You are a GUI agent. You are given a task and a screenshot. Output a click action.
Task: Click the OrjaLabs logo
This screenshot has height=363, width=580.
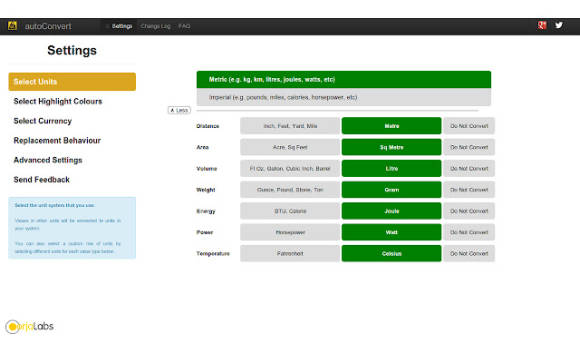(x=30, y=326)
